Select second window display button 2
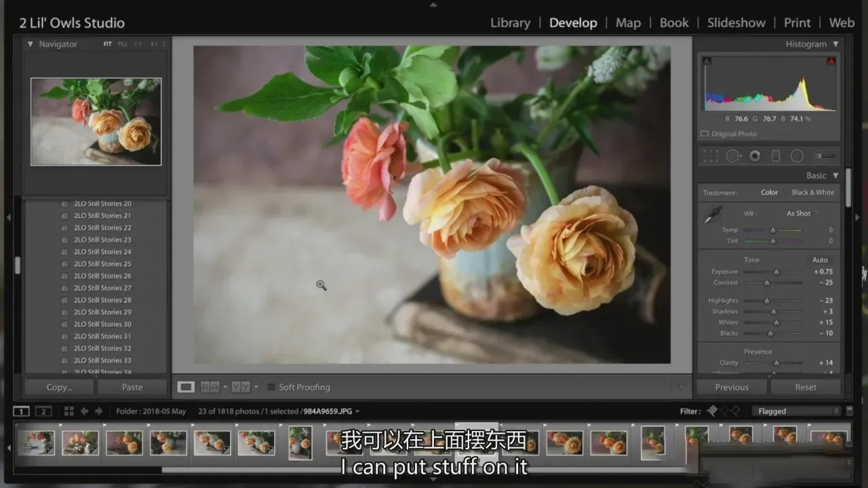This screenshot has width=868, height=488. [x=43, y=411]
